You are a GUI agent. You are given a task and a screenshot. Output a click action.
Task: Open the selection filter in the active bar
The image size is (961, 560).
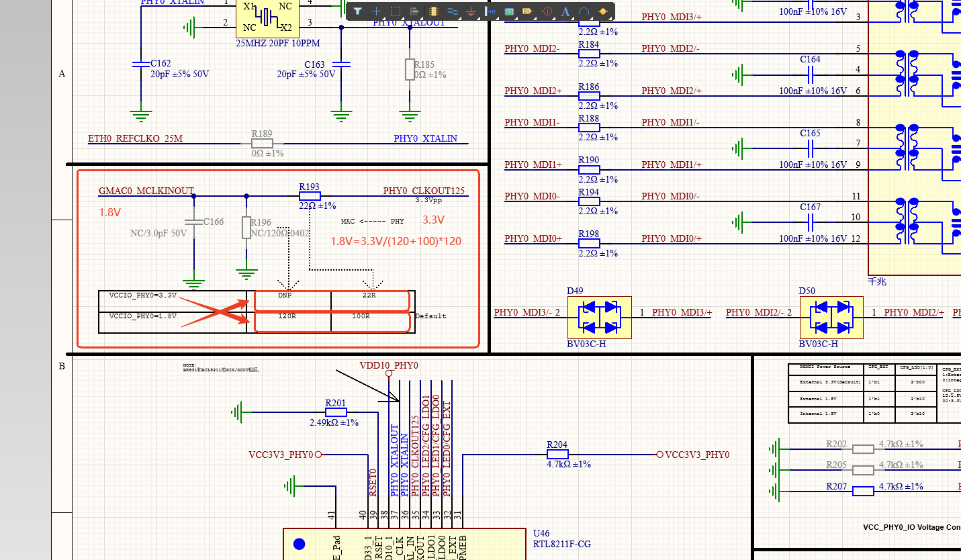pyautogui.click(x=358, y=11)
